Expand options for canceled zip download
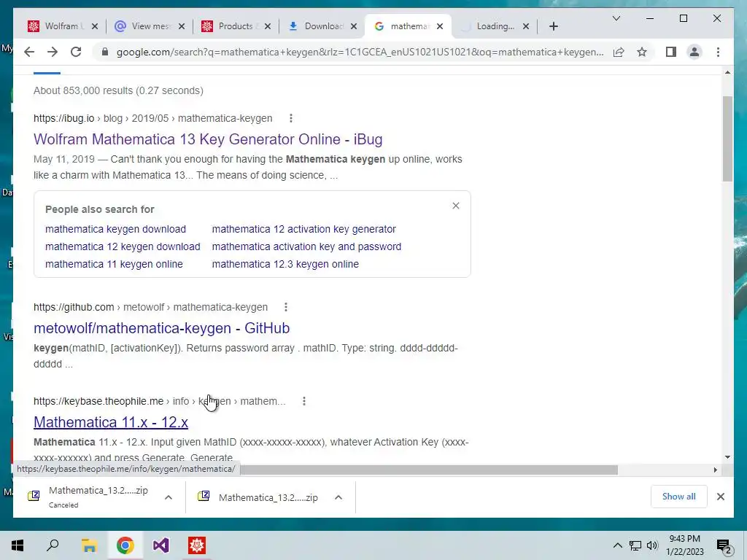Screen dimensions: 747x560 [169, 497]
